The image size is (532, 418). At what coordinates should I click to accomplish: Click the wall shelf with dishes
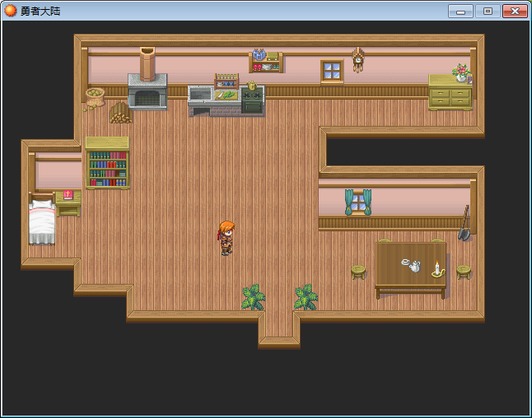coord(266,61)
